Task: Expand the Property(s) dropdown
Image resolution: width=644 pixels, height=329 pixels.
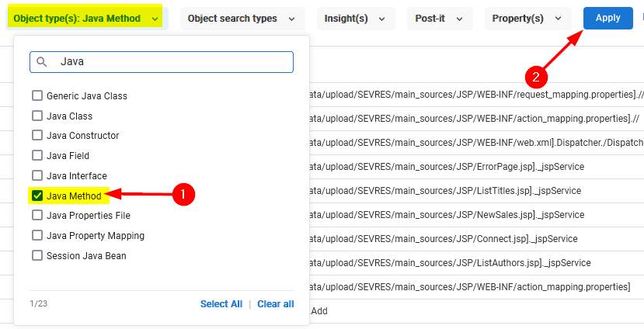Action: click(x=527, y=19)
